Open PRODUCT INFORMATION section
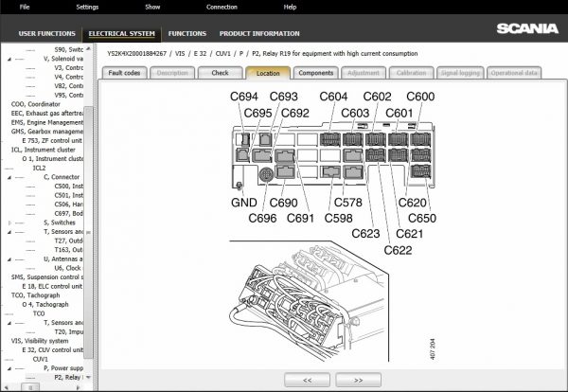The width and height of the screenshot is (568, 392). tap(259, 34)
